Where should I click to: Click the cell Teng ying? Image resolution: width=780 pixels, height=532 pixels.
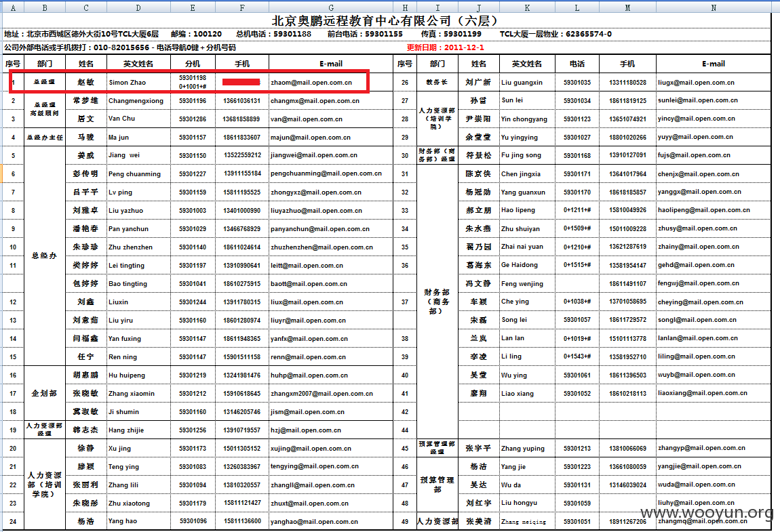click(x=124, y=467)
